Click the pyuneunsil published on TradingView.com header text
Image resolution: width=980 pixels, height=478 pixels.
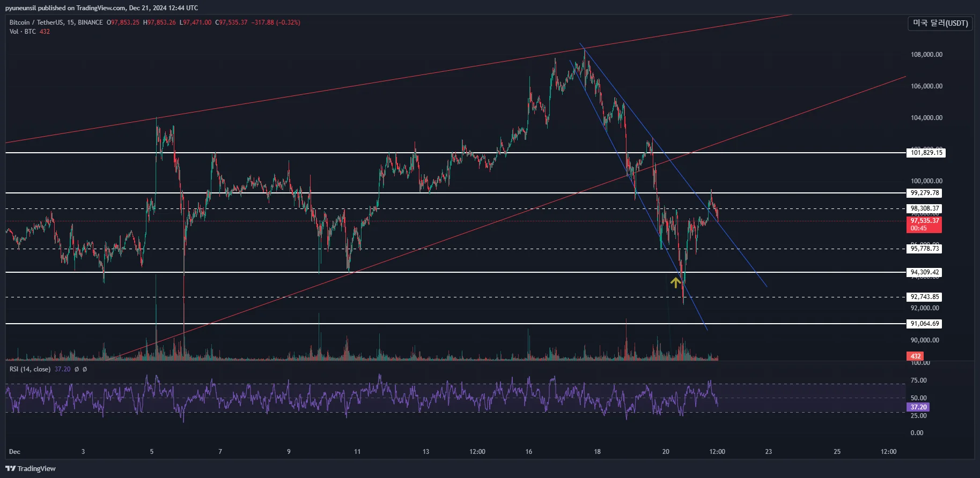click(x=101, y=8)
